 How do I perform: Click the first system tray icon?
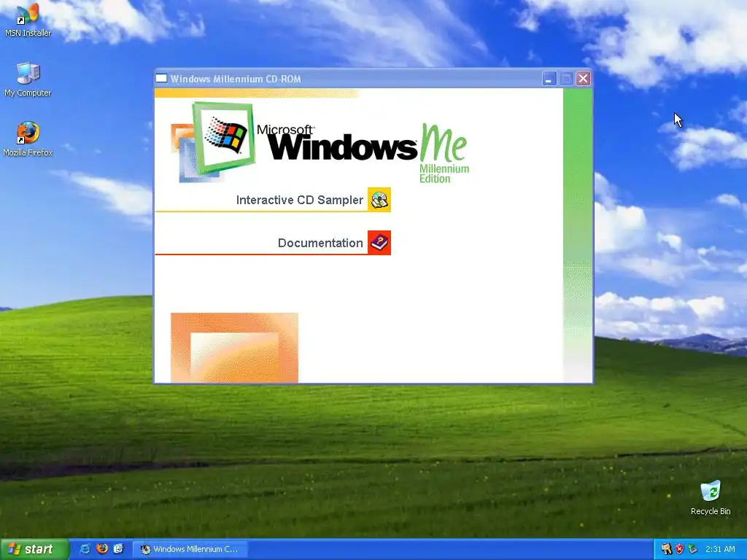coord(666,549)
